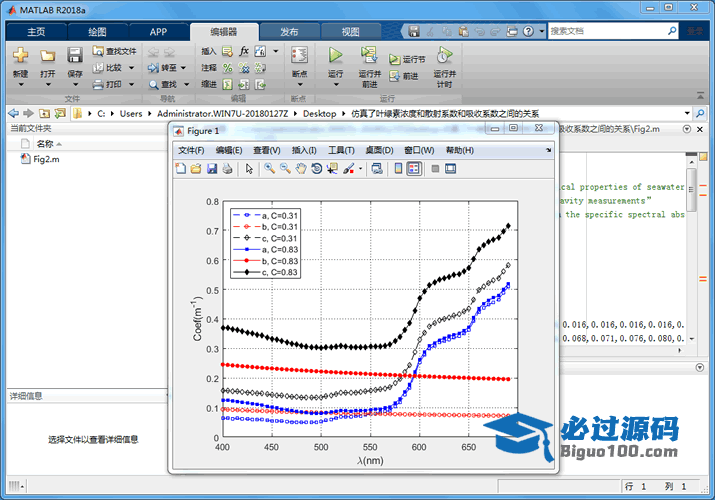Click the search documentation input field
Screen dimensions: 715x500
pos(608,31)
